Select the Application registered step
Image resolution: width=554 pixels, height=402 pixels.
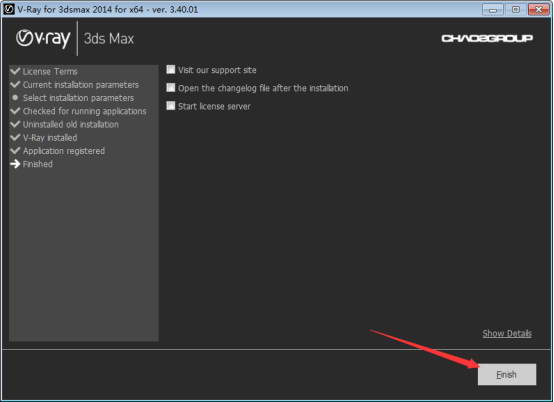coord(64,151)
